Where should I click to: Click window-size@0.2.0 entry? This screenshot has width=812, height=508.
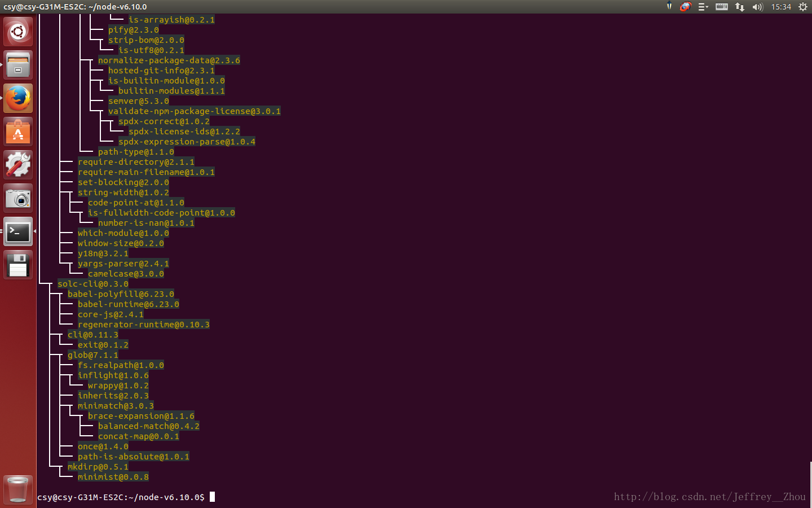pos(121,243)
